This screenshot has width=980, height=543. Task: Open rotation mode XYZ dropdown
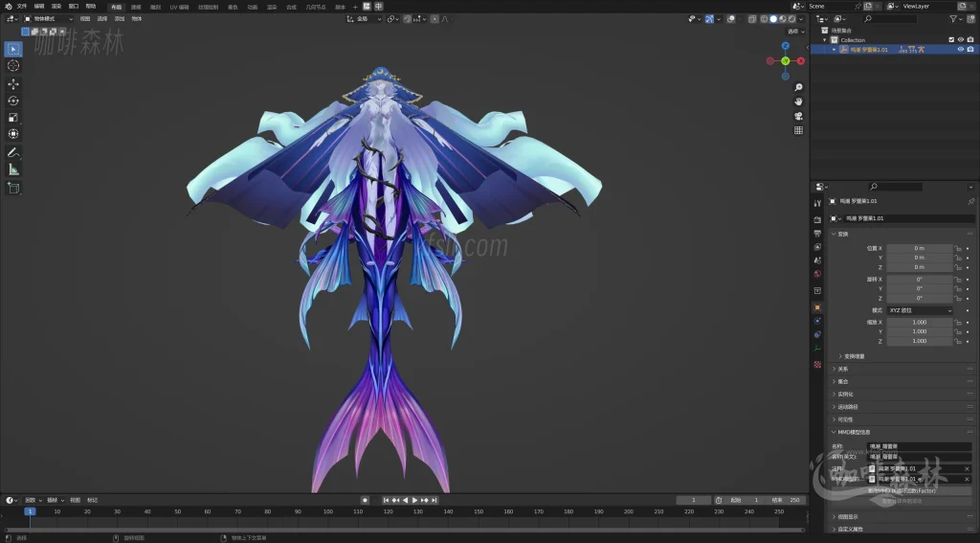920,310
